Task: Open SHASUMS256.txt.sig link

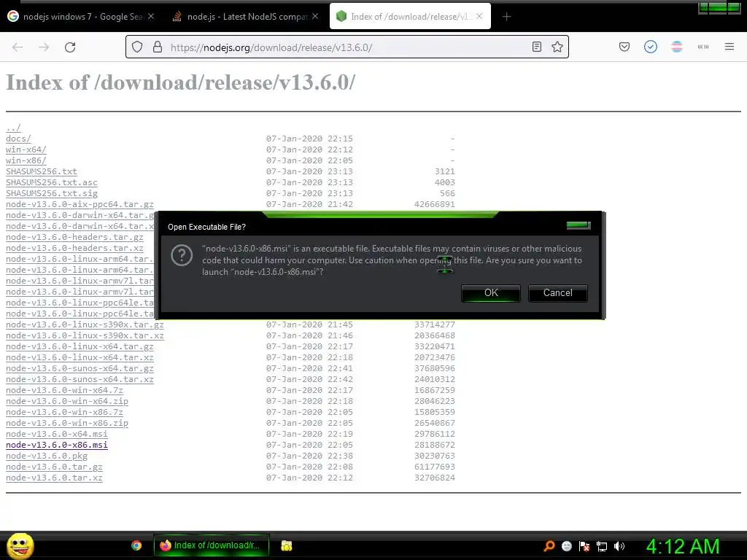Action: (x=52, y=193)
